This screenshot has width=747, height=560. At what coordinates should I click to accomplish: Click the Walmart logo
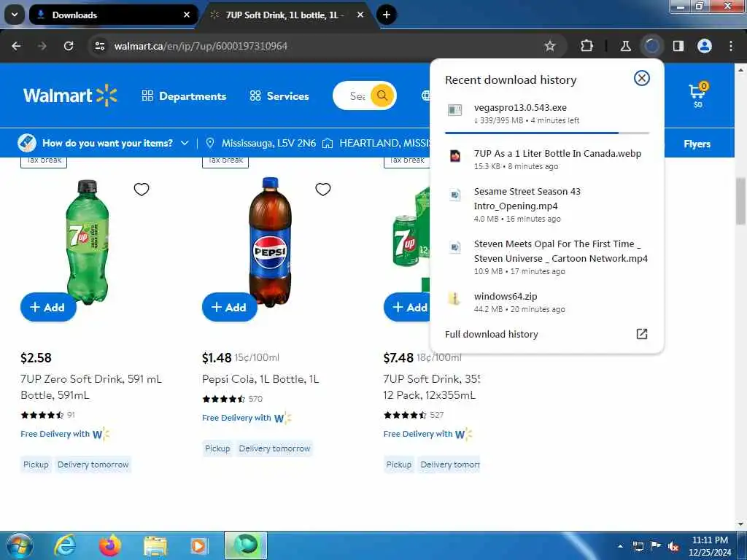(x=70, y=96)
